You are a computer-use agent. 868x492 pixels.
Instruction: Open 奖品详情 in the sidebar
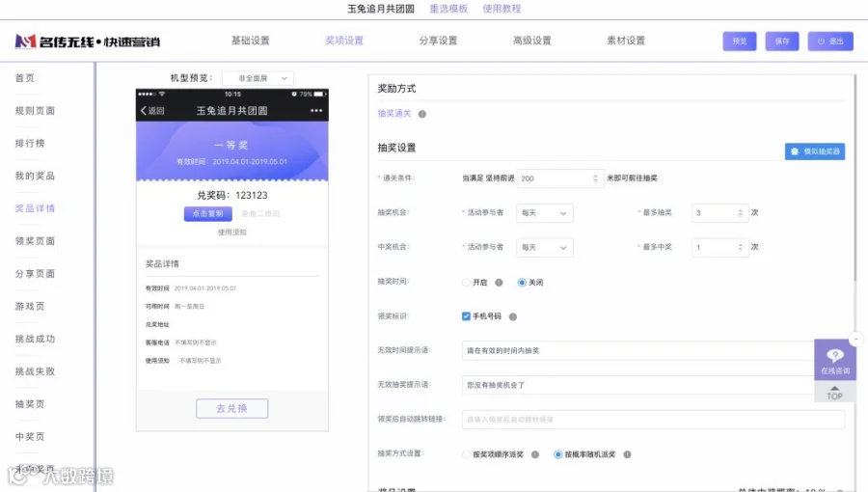35,208
